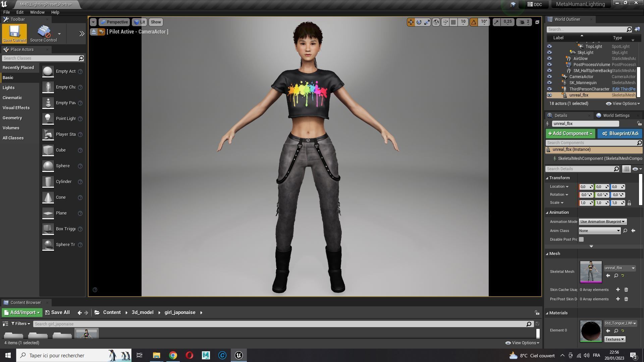Check the Disable Post Process checkbox
The width and height of the screenshot is (644, 362).
581,239
